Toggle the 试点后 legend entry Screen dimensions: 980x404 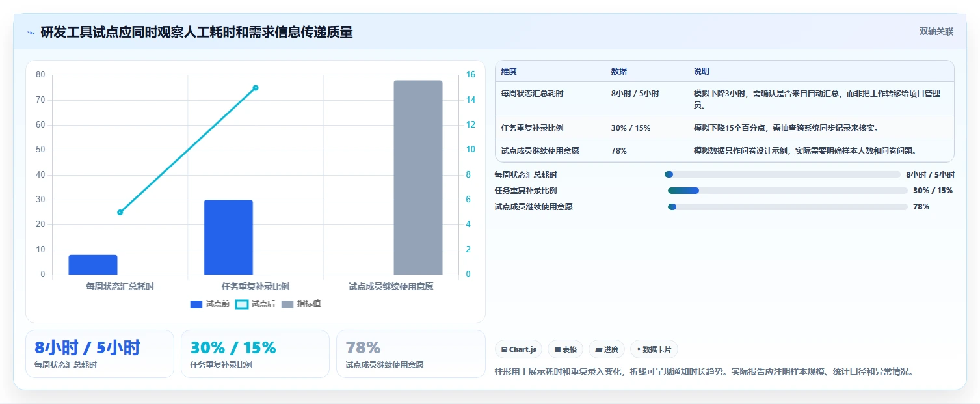click(255, 304)
